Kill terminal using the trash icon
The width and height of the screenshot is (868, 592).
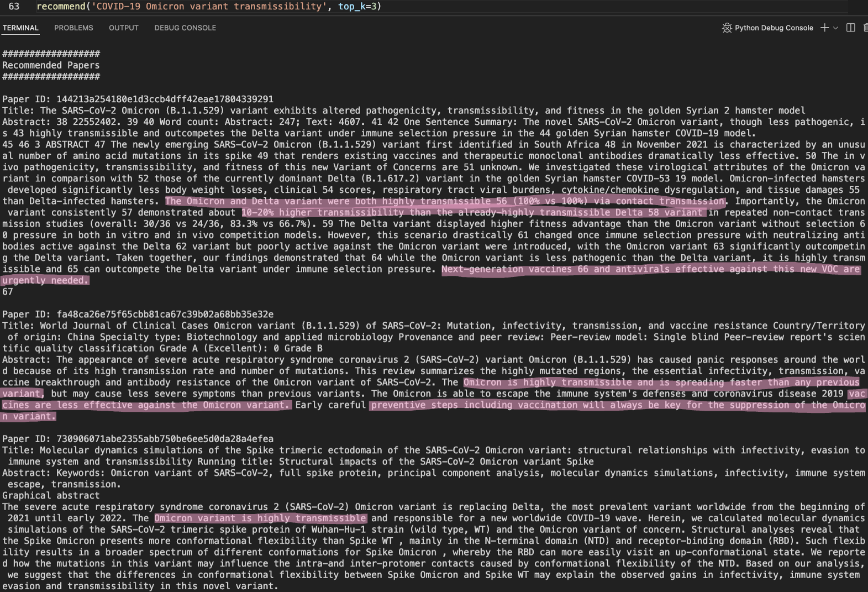pos(865,28)
